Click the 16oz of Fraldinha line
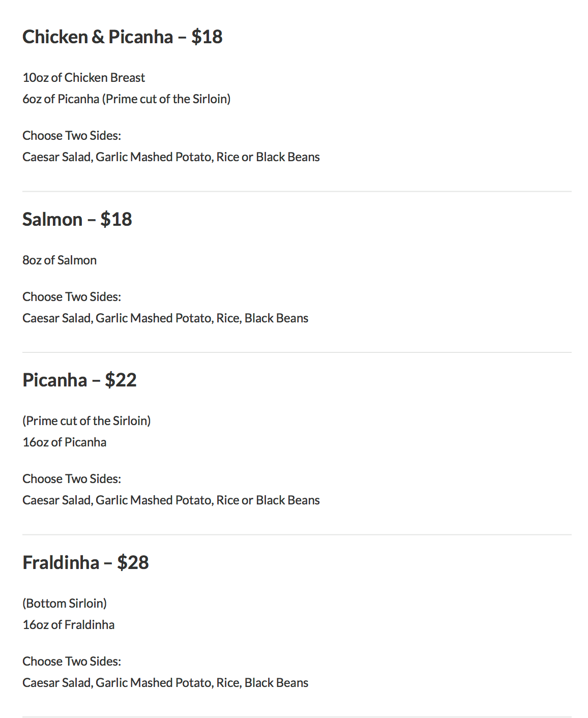 pos(69,624)
